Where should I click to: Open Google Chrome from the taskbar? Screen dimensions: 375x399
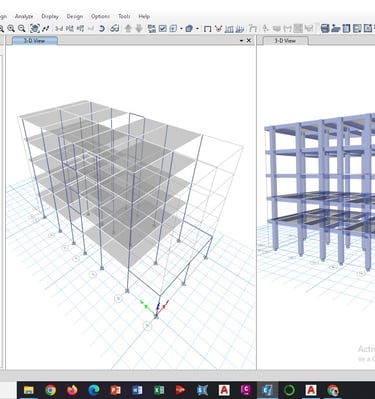[x=50, y=390]
